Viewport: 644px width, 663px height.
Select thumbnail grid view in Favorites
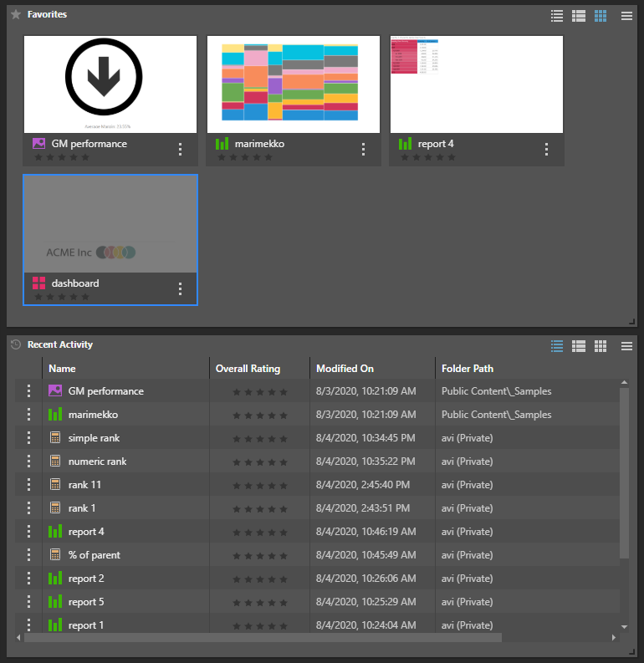point(600,15)
